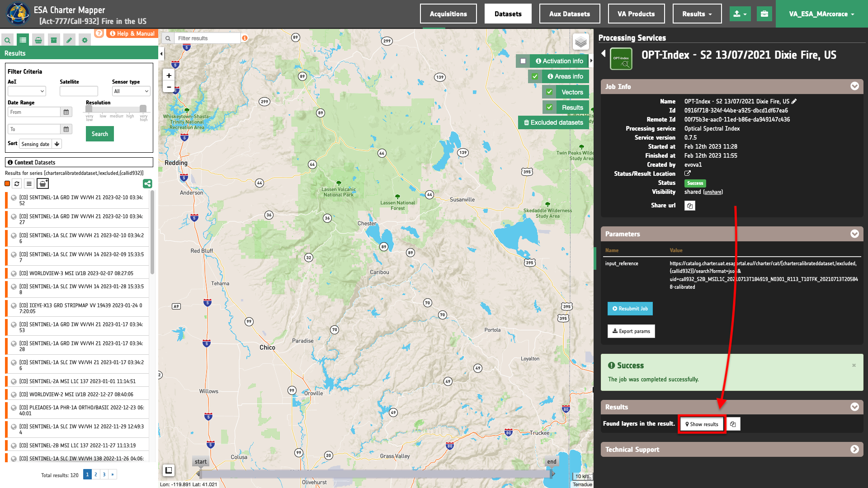868x488 pixels.
Task: Collapse the left panel with arrow
Action: point(161,54)
